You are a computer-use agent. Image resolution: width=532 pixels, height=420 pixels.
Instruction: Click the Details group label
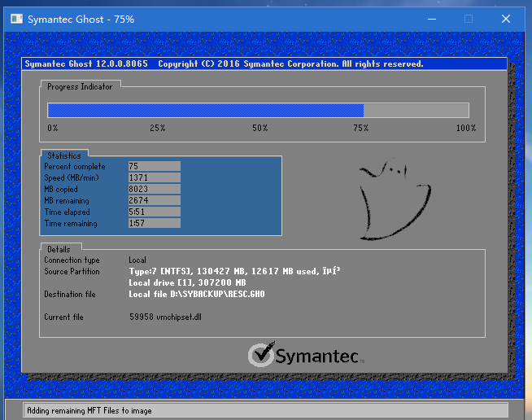pos(59,250)
